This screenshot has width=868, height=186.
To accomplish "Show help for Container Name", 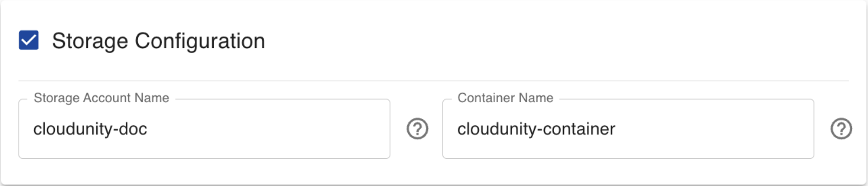I will [x=841, y=129].
